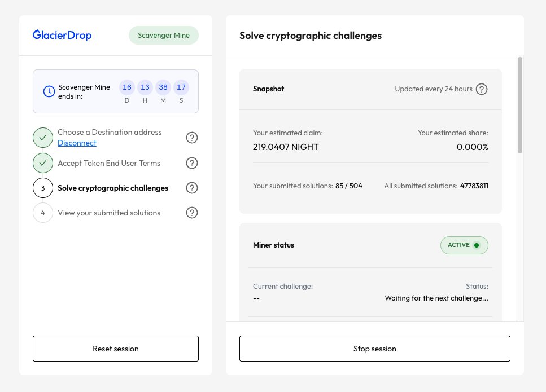Screen dimensions: 546x392
Task: Click the Solve cryptographic challenges panel title
Action: 310,36
